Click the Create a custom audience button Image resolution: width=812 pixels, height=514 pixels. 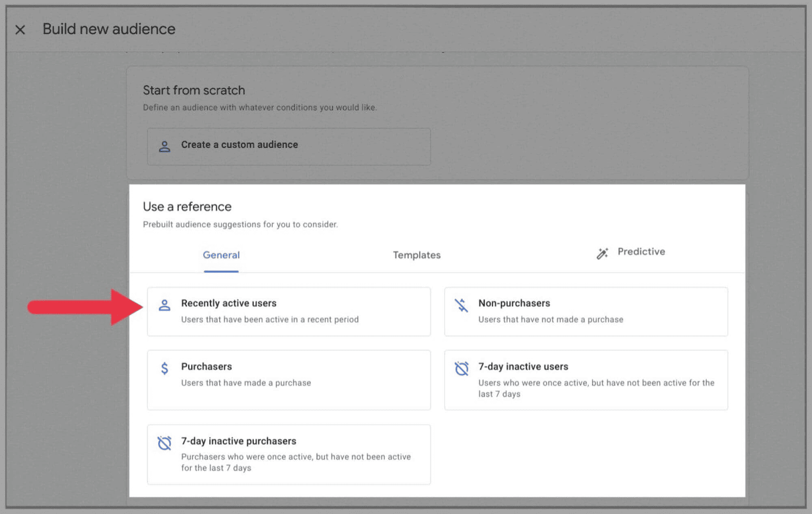(x=288, y=146)
